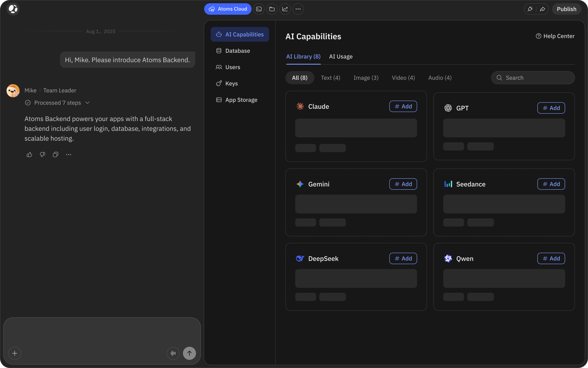The height and width of the screenshot is (368, 588).
Task: Click the Gemini logo icon
Action: (x=300, y=184)
